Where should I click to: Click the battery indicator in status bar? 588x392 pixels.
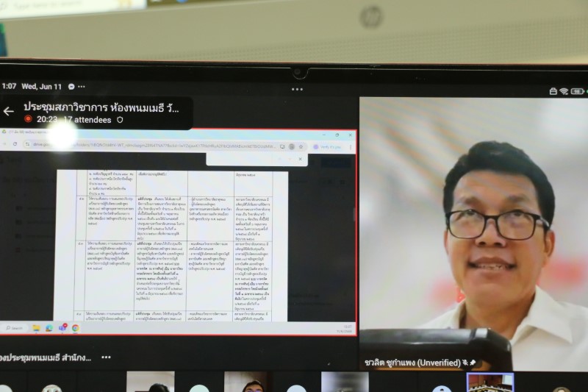pyautogui.click(x=578, y=91)
